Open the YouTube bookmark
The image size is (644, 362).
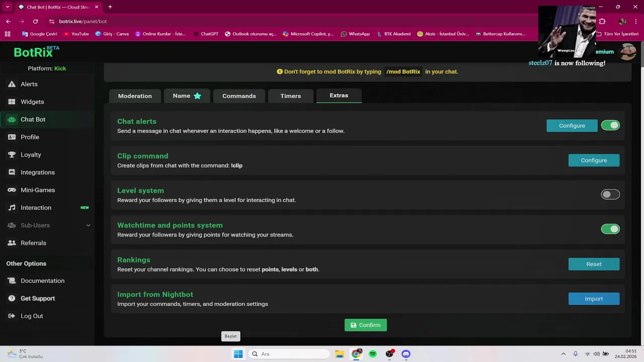pyautogui.click(x=76, y=34)
